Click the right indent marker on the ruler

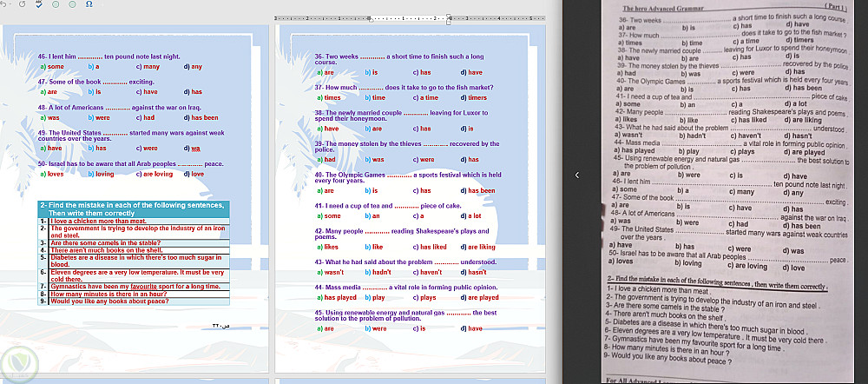click(449, 19)
